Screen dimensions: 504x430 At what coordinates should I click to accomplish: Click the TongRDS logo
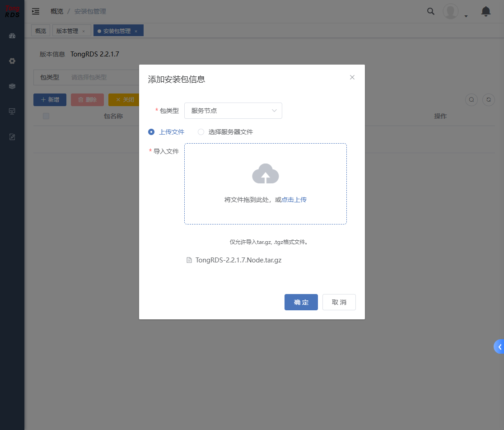(x=12, y=12)
